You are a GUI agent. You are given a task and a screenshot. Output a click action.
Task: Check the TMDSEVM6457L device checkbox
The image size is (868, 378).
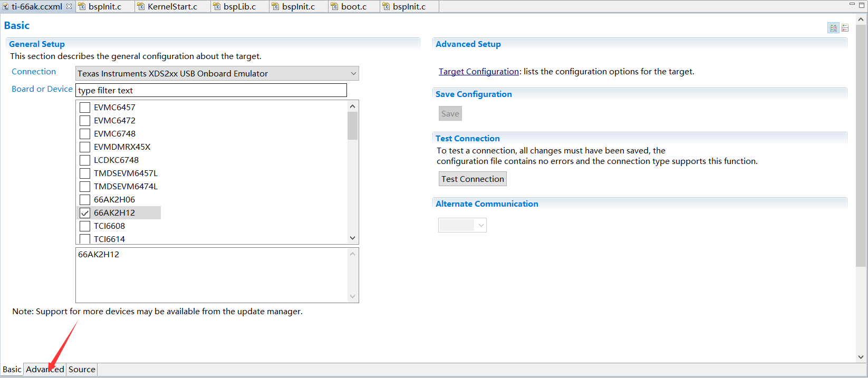tap(85, 173)
